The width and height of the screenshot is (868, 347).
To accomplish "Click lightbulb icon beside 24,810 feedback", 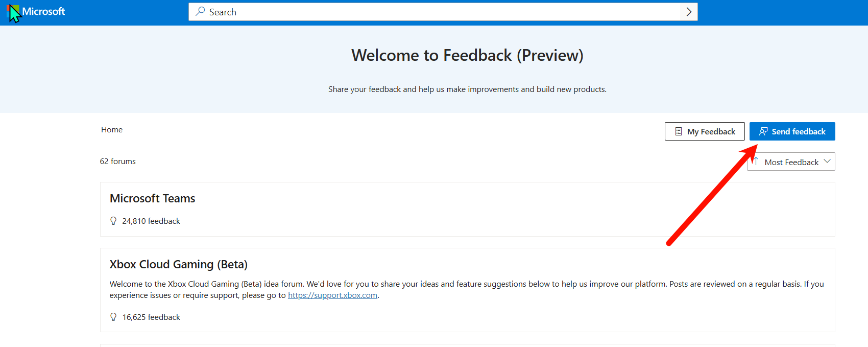I will click(113, 221).
